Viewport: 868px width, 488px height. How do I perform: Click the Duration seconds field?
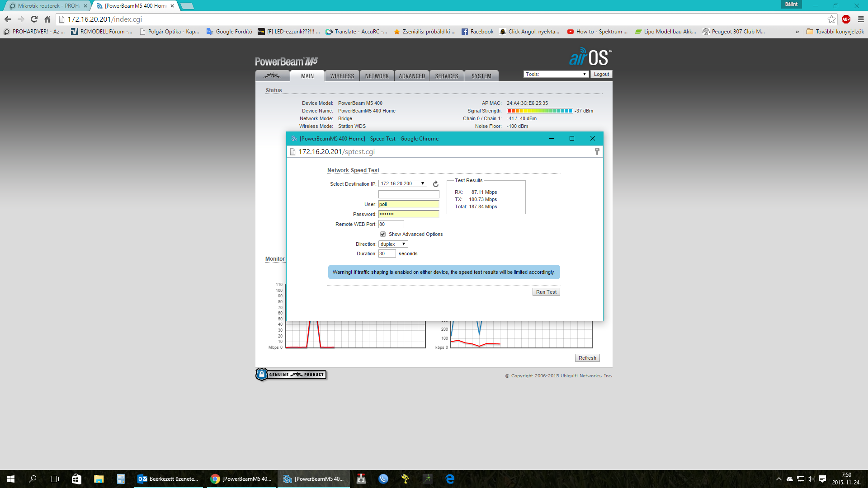point(387,253)
